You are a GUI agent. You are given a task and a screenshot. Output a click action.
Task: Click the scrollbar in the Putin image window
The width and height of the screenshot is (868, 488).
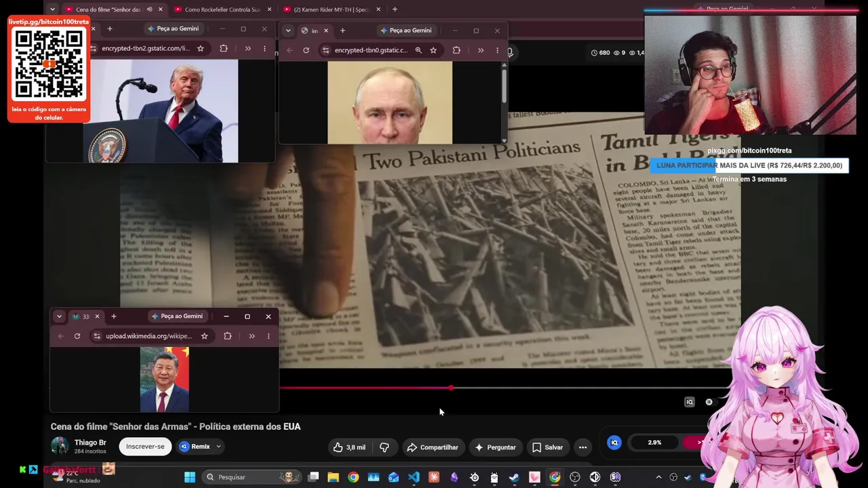click(504, 86)
